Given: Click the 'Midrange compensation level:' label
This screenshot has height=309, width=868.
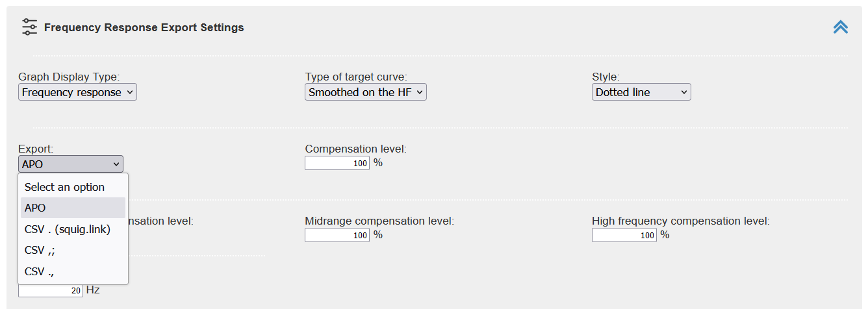Looking at the screenshot, I should [379, 221].
